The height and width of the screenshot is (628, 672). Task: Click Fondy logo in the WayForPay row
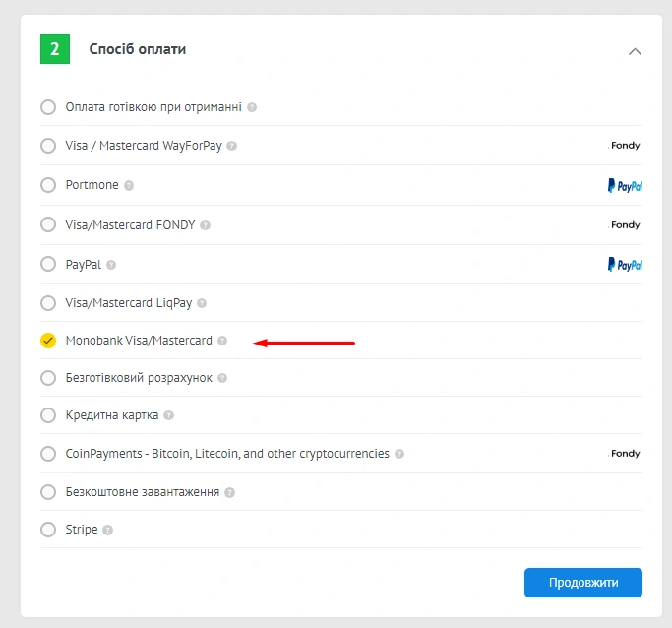[x=625, y=146]
